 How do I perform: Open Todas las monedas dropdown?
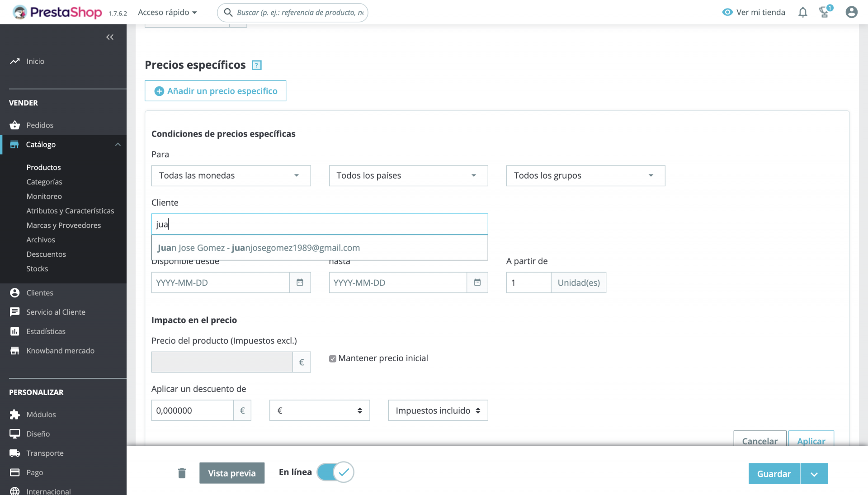(231, 175)
